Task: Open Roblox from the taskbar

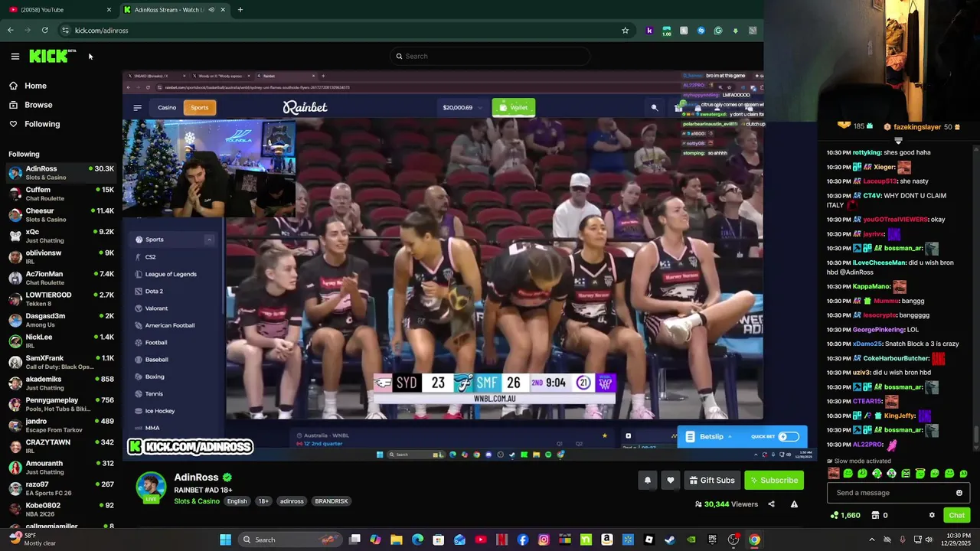Action: click(648, 540)
